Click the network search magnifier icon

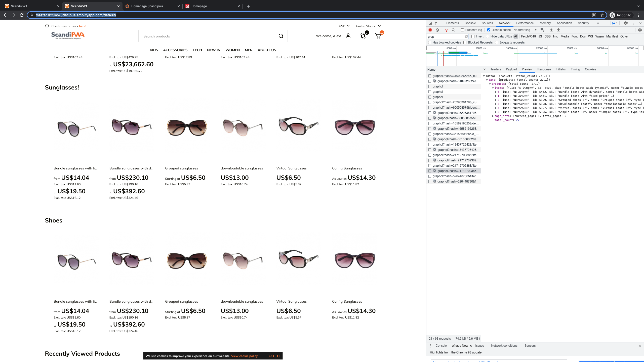click(453, 30)
